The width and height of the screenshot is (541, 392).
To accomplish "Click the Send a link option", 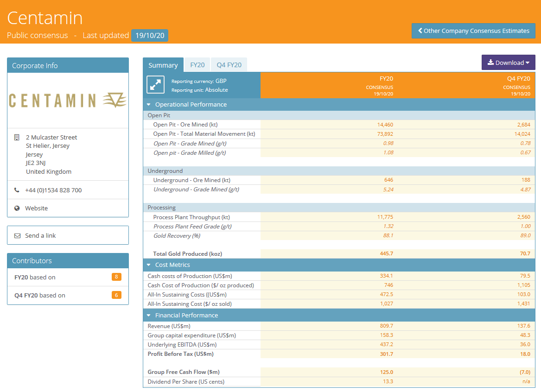I will coord(68,235).
